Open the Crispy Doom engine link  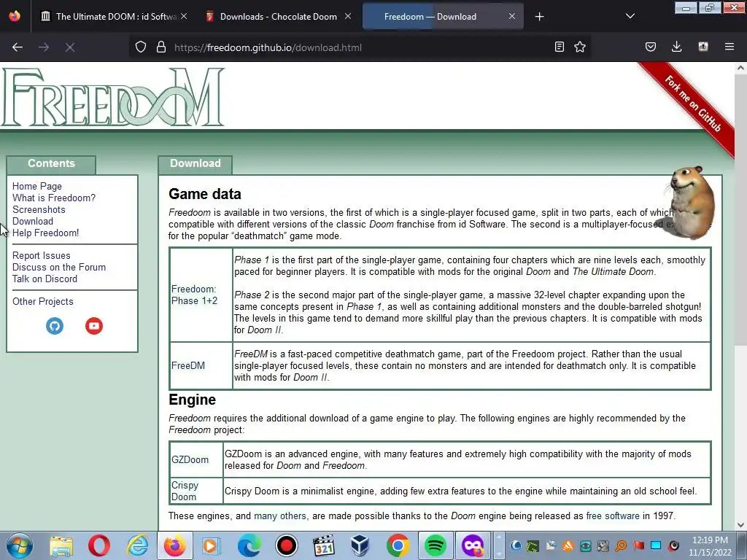(185, 491)
